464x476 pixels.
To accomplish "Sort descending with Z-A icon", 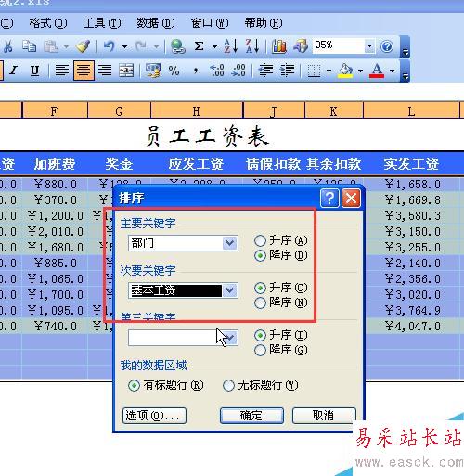I will click(x=252, y=46).
